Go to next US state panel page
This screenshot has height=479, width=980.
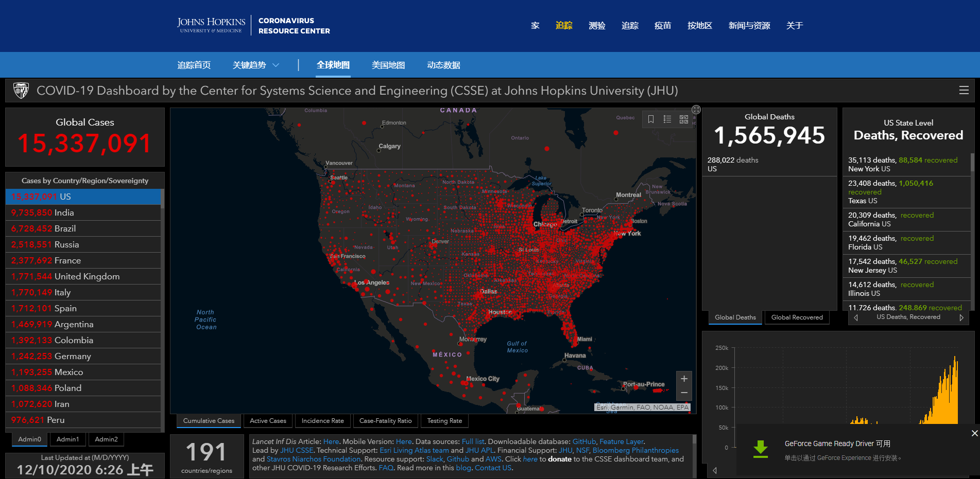pyautogui.click(x=961, y=317)
